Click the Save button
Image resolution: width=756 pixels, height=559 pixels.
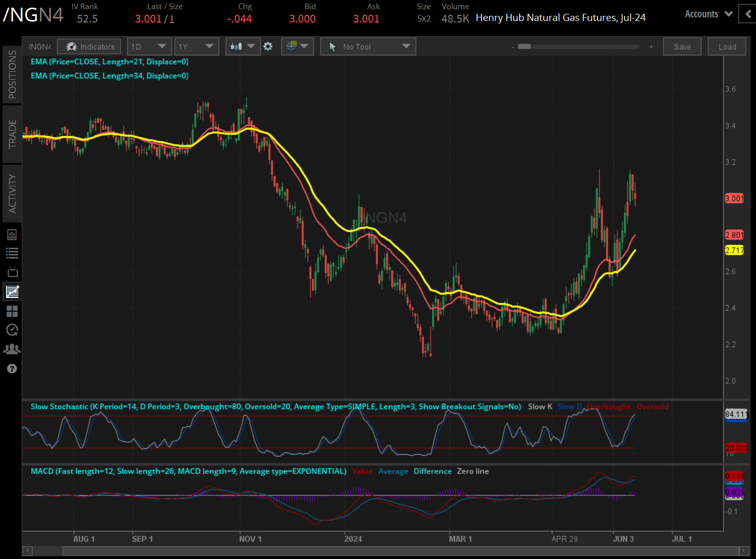(682, 47)
